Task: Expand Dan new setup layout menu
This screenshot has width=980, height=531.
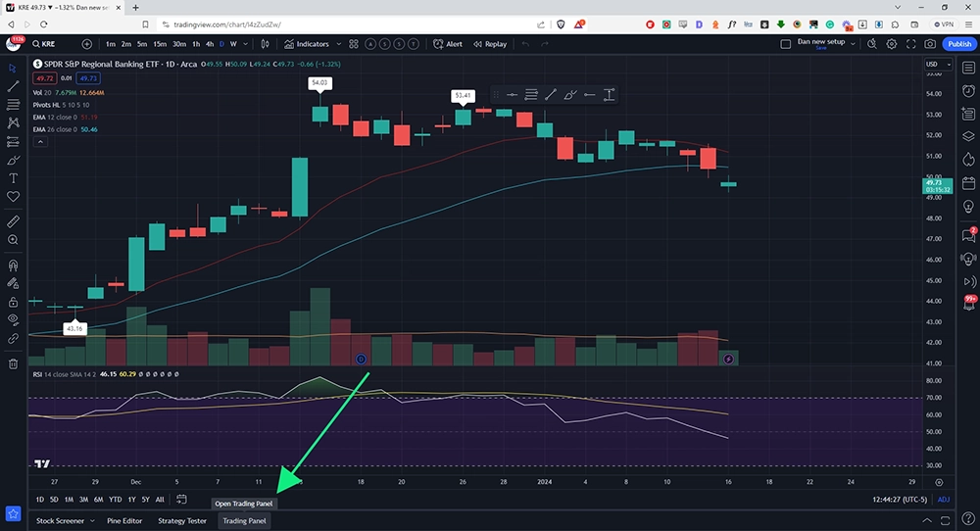Action: coord(853,44)
